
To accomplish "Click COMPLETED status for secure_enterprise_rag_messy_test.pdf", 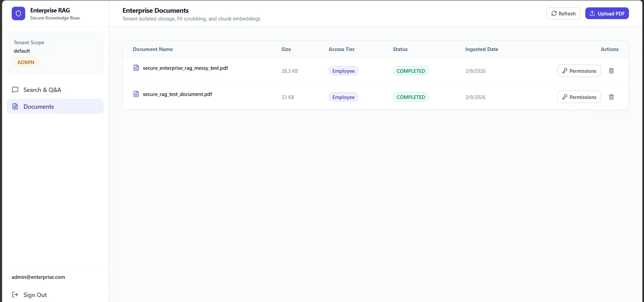I will pos(411,71).
